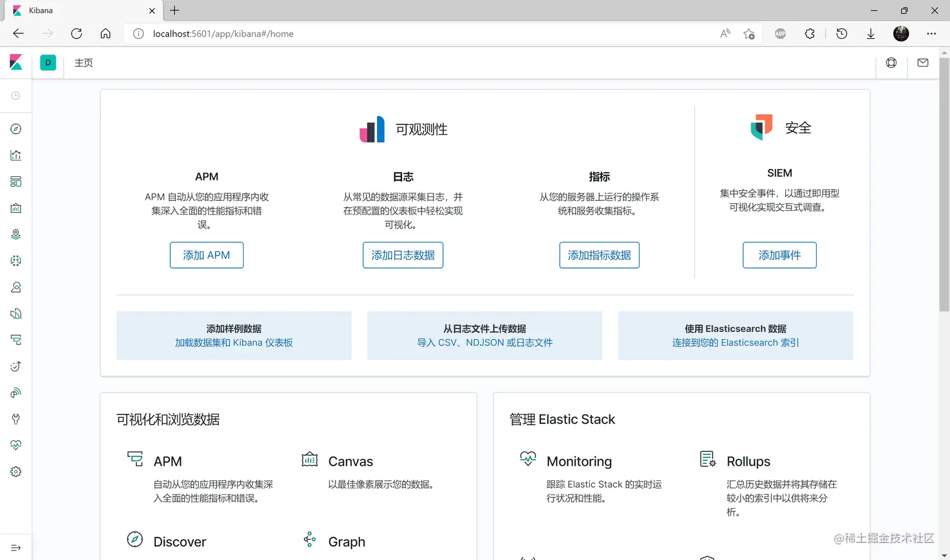Click the 可观测性 bar-chart logo
950x560 pixels.
coord(372,129)
